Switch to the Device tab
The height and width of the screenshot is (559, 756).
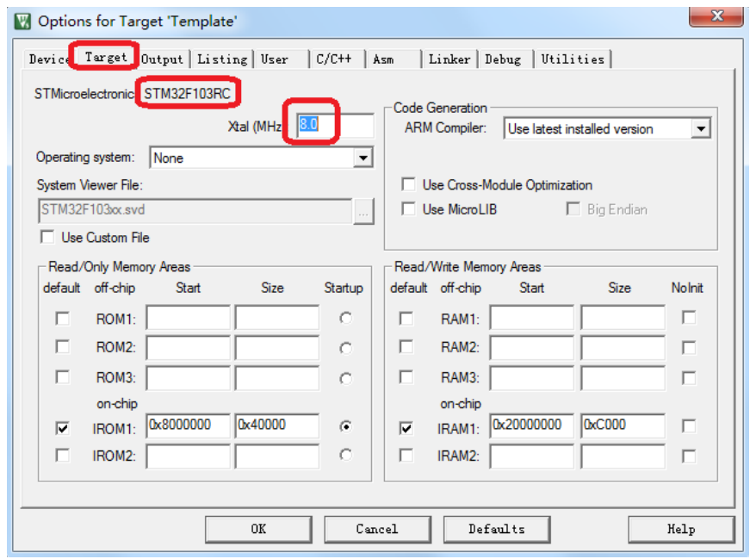point(49,59)
